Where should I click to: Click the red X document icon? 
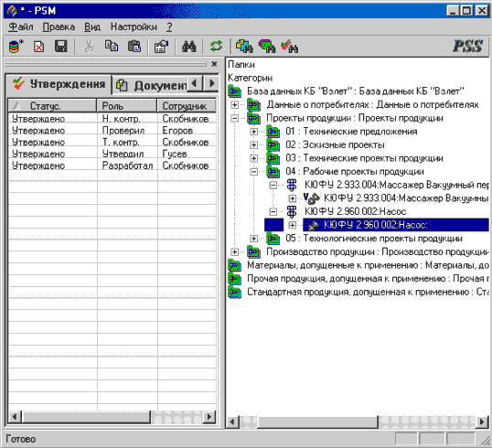coord(38,47)
